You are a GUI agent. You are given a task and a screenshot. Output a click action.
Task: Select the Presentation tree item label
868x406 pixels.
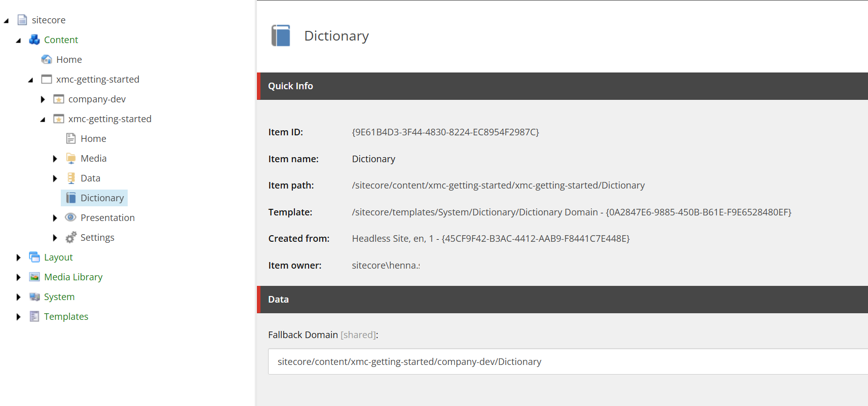[107, 217]
